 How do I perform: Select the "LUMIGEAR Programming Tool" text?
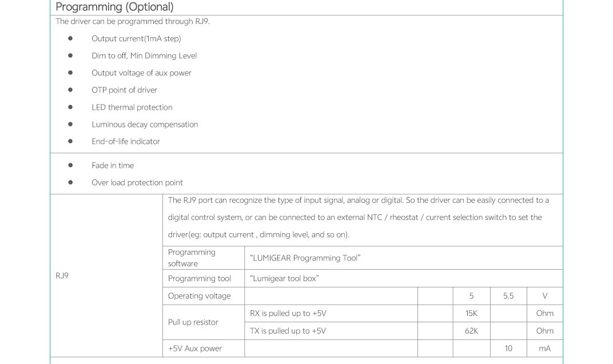click(x=305, y=258)
